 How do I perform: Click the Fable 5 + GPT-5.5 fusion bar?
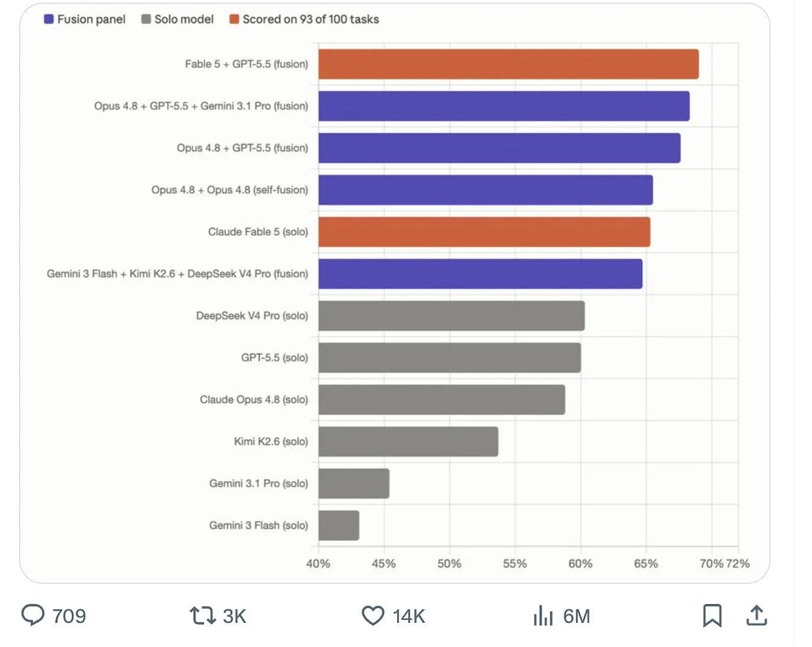[509, 64]
